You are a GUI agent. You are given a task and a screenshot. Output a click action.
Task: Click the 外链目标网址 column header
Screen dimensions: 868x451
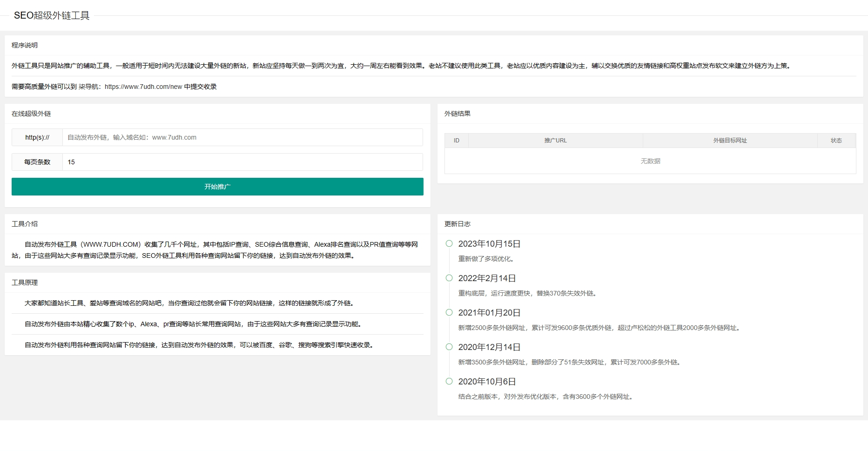730,141
